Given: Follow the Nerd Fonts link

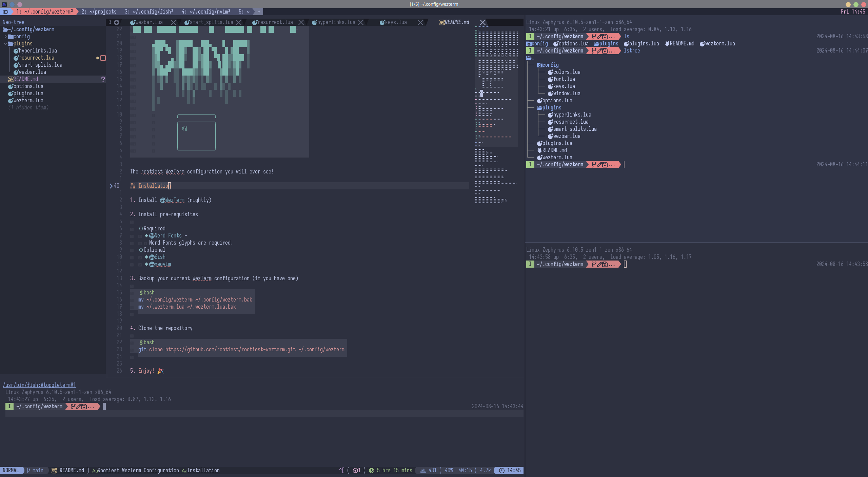Looking at the screenshot, I should (168, 236).
